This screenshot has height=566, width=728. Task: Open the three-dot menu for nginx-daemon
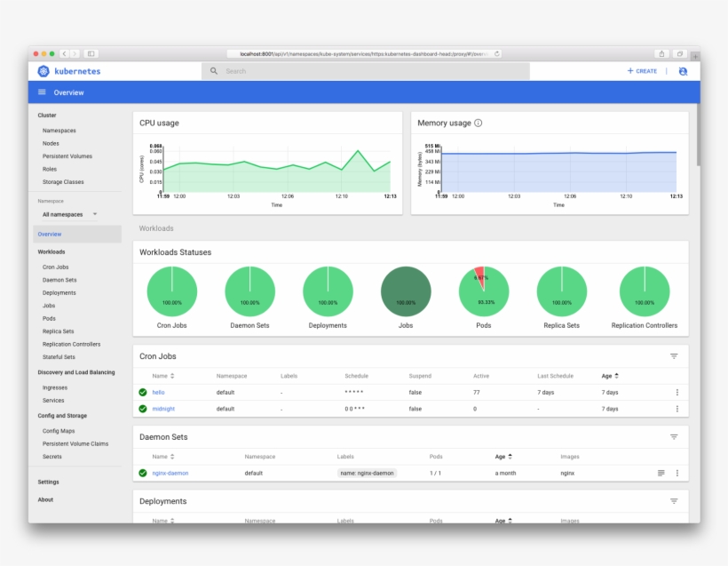pyautogui.click(x=677, y=472)
